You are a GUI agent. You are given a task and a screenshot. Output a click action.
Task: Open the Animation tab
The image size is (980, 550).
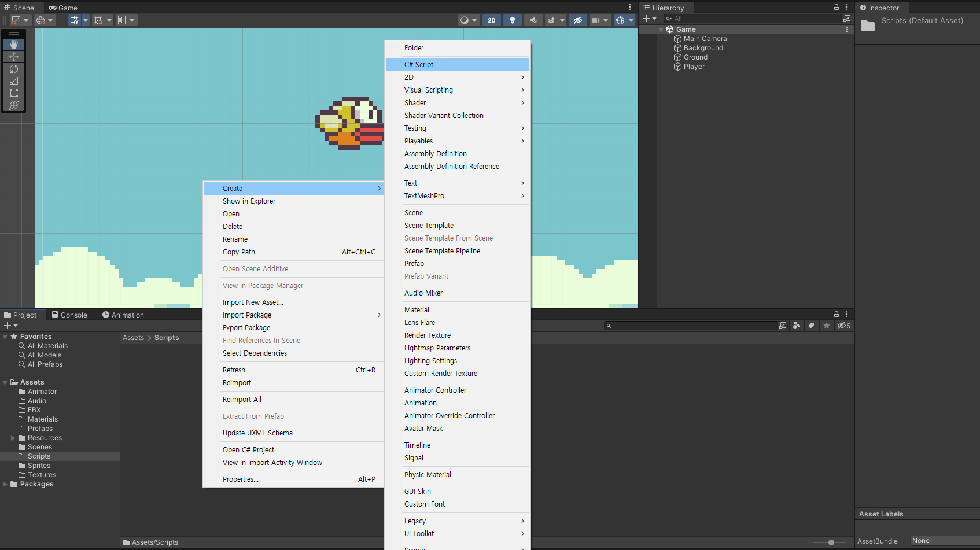point(123,315)
